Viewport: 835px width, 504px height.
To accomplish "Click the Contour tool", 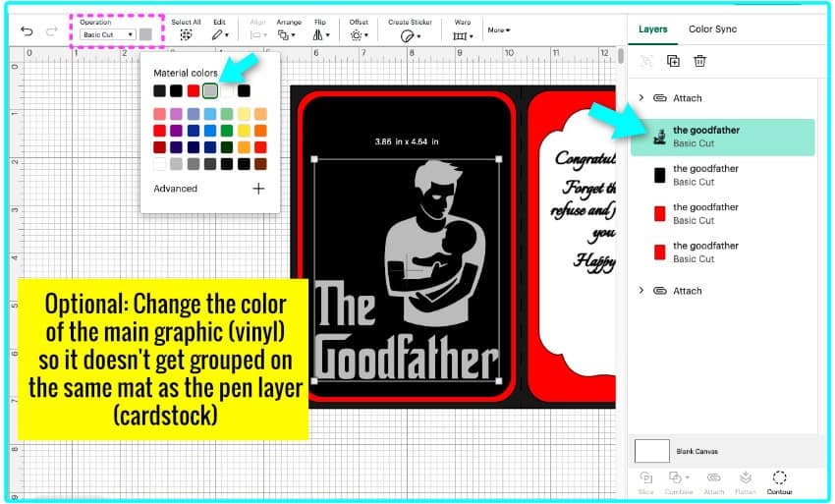I will click(779, 482).
